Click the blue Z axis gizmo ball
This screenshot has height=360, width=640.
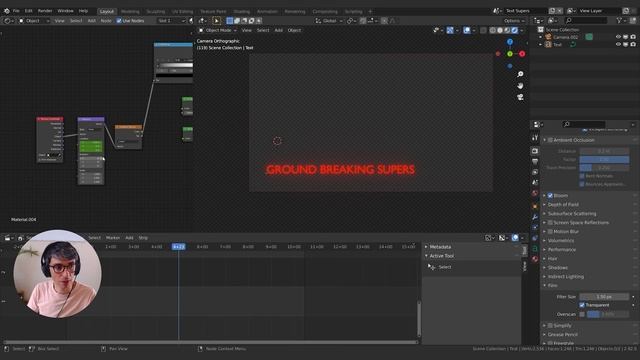510,42
